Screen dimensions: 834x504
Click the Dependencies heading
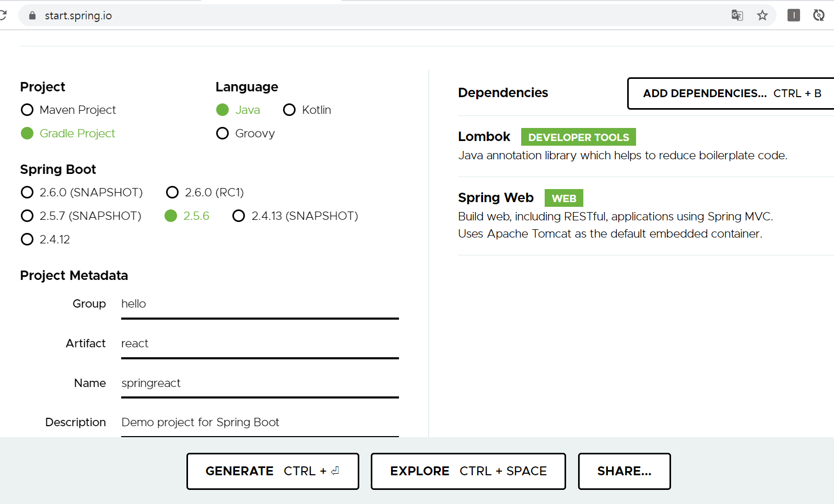(x=503, y=92)
